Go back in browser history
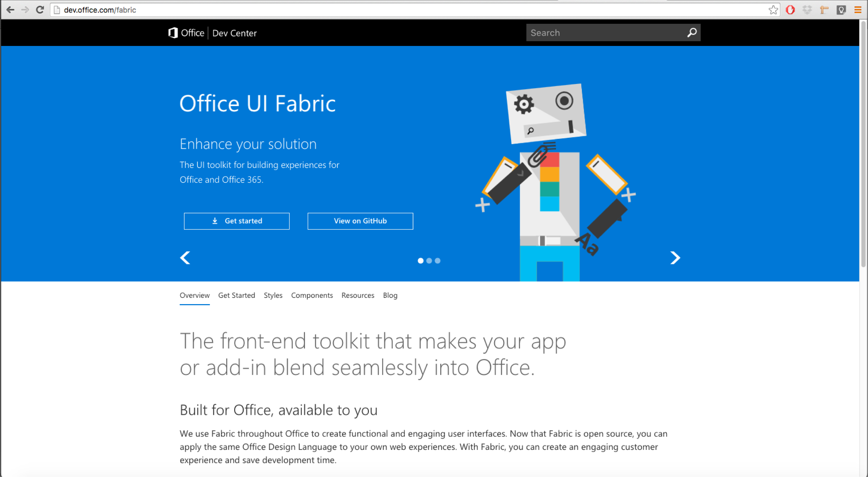 [11, 10]
